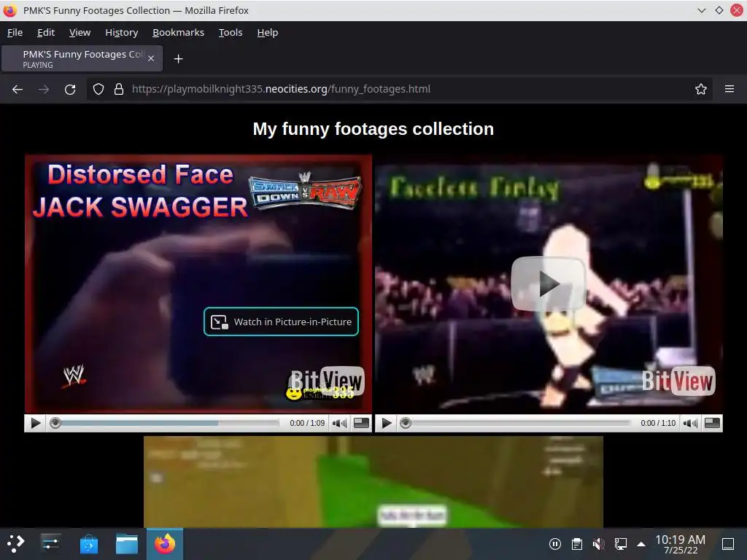Bookmark this page with the star

point(700,89)
